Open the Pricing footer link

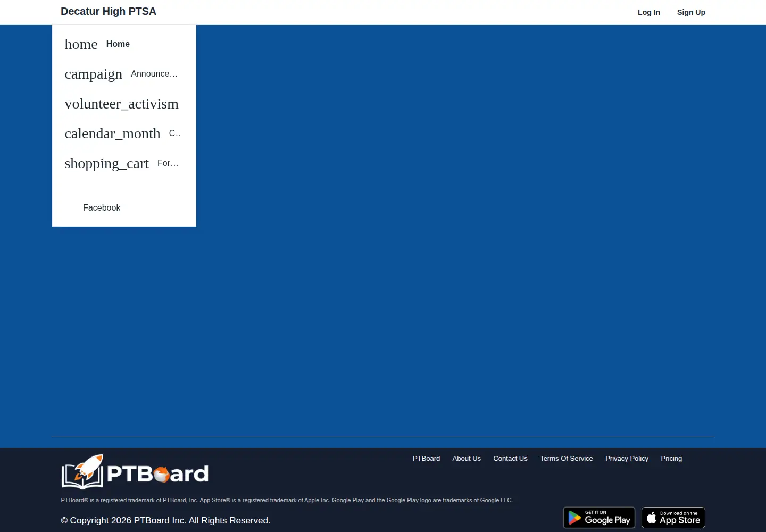(671, 459)
